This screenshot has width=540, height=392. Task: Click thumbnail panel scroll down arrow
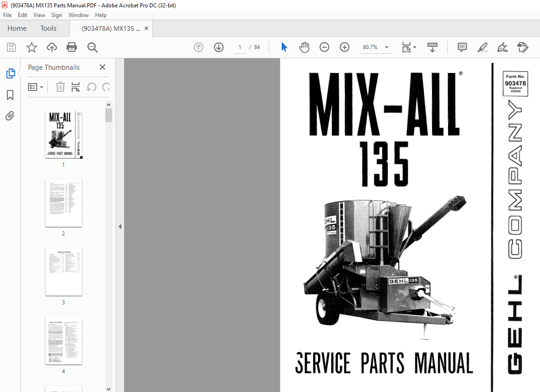pos(109,389)
